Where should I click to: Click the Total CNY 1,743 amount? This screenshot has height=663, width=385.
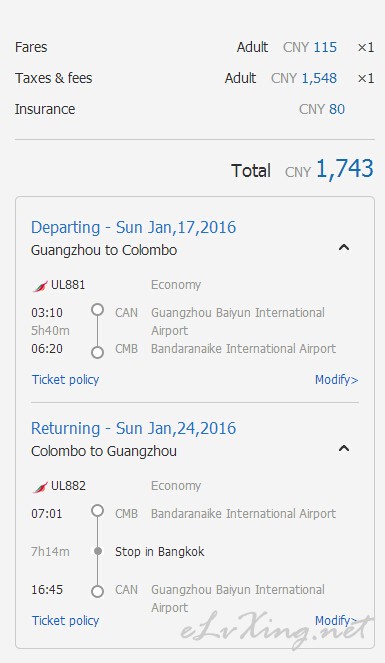point(329,169)
